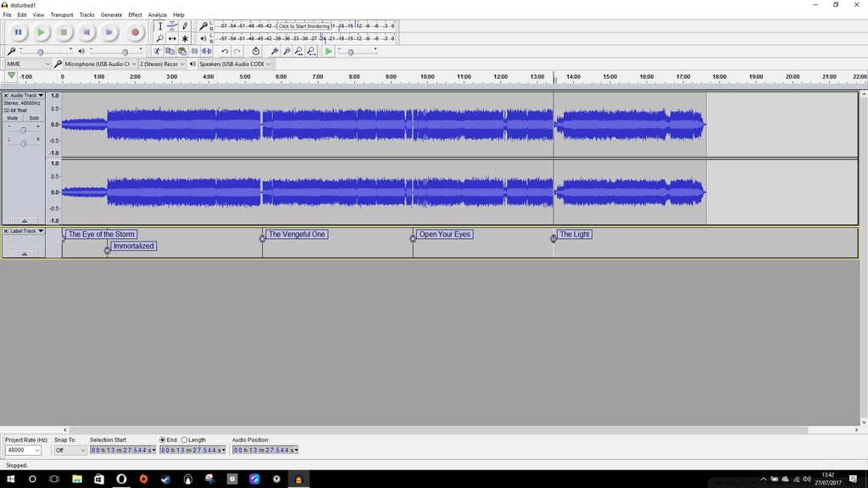Select the Selection tool
868x488 pixels.
click(159, 26)
